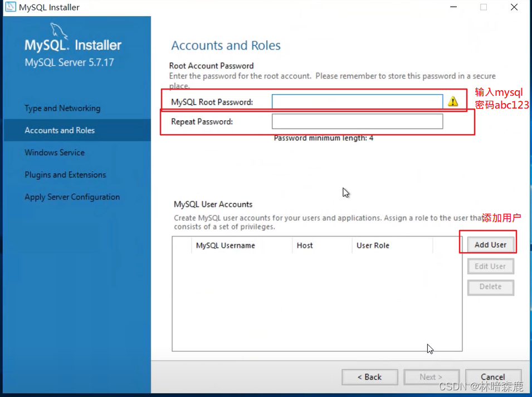Cancel the installer configuration

493,377
